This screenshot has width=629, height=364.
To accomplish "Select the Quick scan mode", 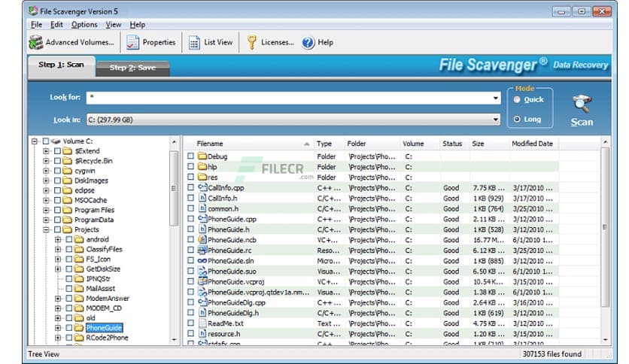I will tap(517, 99).
